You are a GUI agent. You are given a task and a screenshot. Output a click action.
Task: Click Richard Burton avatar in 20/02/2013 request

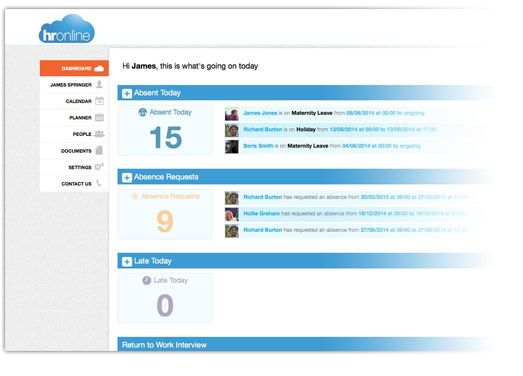point(231,198)
